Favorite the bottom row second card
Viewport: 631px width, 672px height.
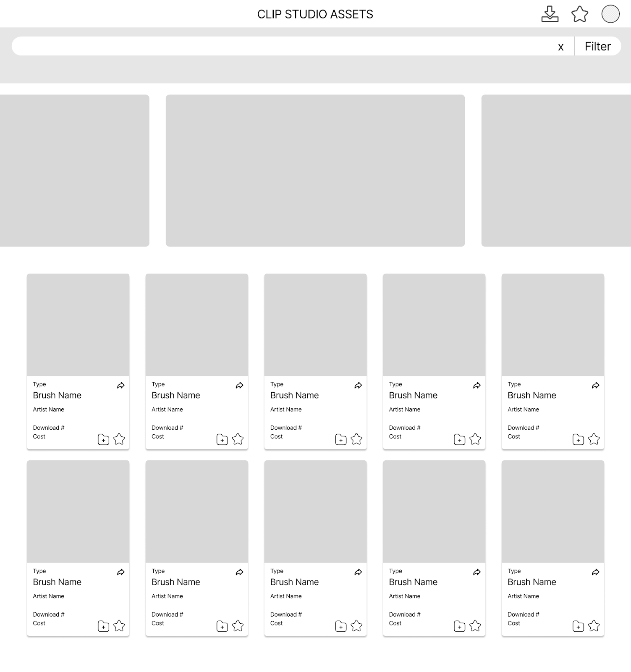pos(238,626)
